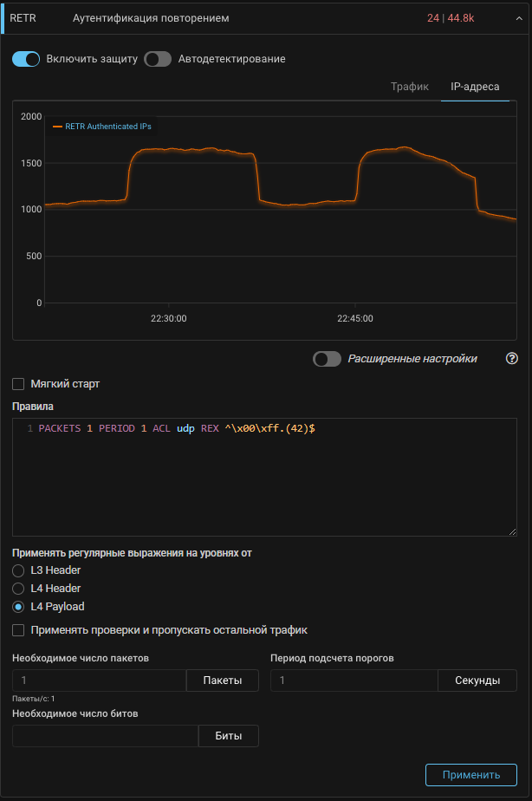Open the Биты unit dropdown

pyautogui.click(x=229, y=736)
